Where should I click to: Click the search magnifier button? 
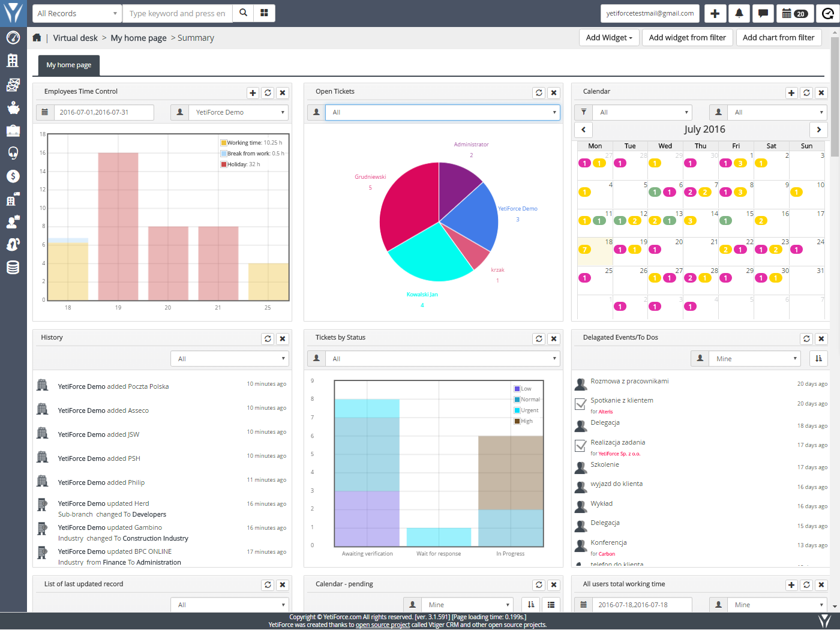(x=243, y=13)
